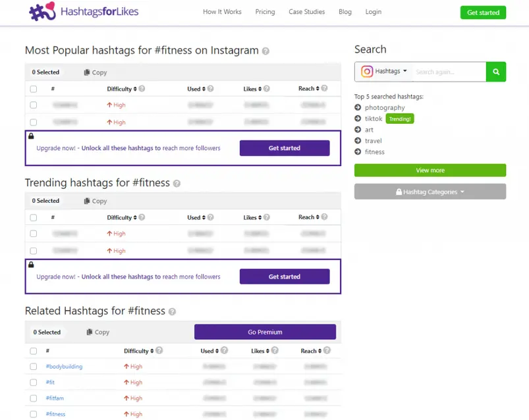
Task: Open the Pricing page from navigation
Action: tap(265, 12)
